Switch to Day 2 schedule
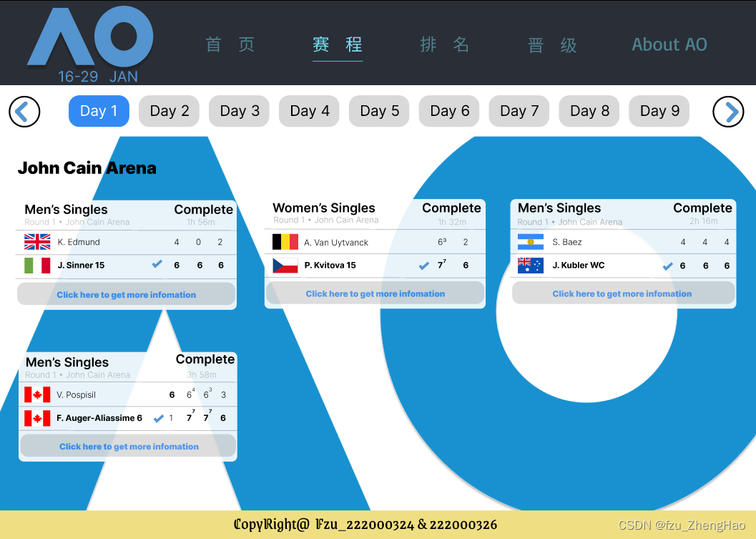The image size is (756, 539). pos(170,111)
